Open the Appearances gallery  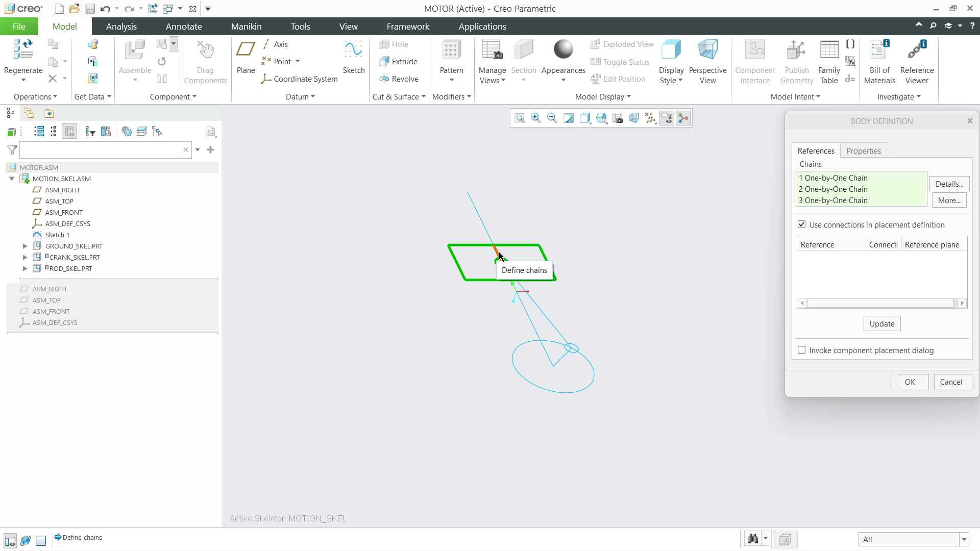563,56
